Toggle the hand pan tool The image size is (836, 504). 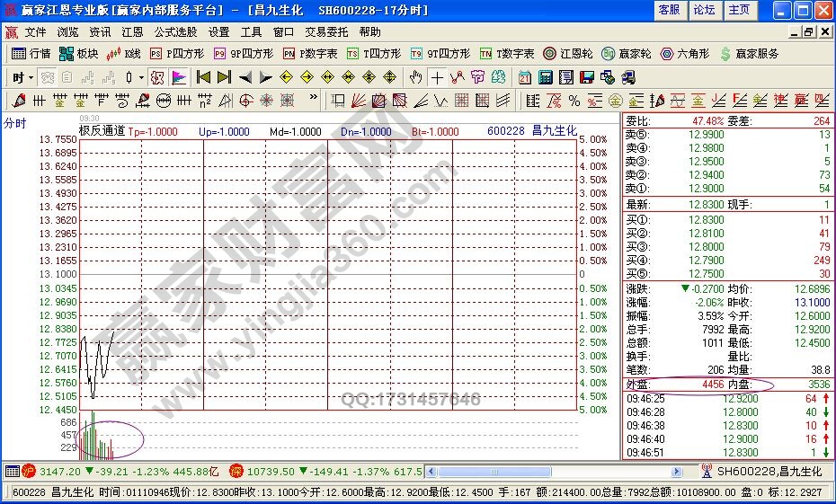tap(415, 77)
